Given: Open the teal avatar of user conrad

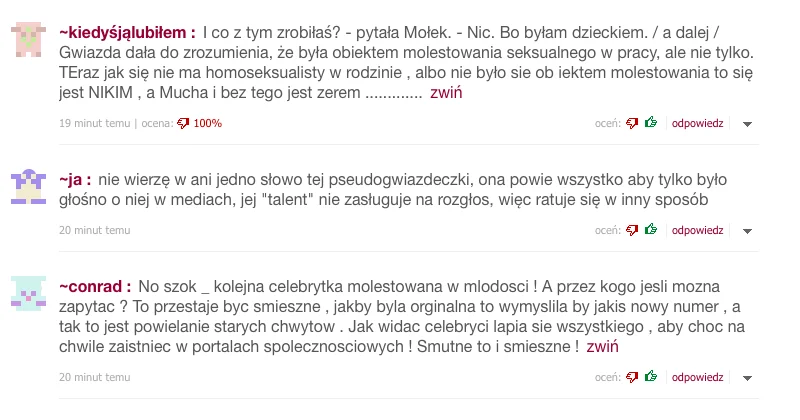Looking at the screenshot, I should click(29, 293).
